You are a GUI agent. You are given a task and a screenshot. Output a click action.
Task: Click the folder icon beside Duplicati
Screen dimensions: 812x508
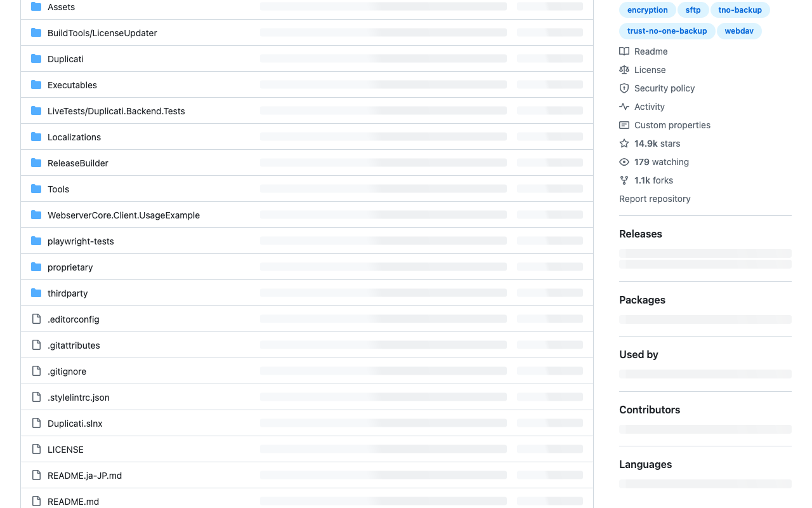tap(36, 59)
